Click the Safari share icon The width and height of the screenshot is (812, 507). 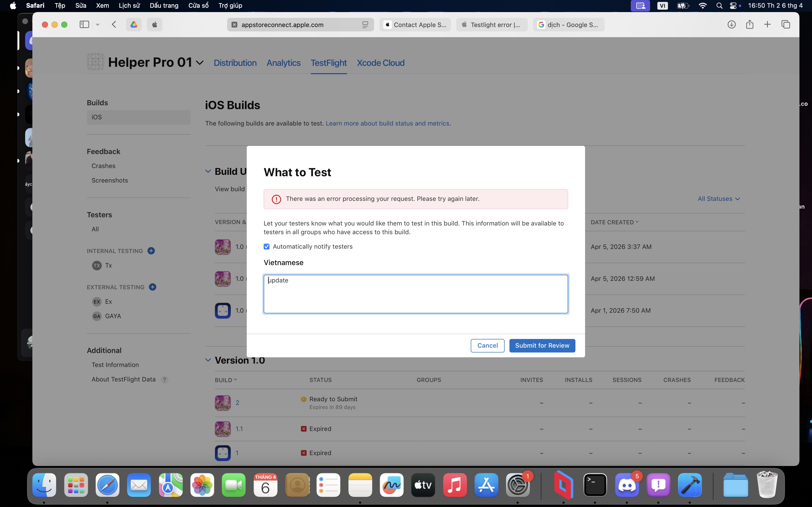pos(750,24)
